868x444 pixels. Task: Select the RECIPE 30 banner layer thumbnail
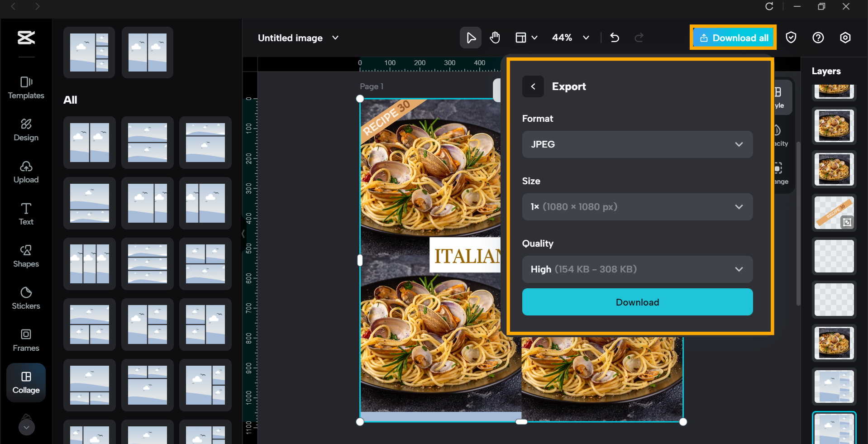[x=834, y=213]
